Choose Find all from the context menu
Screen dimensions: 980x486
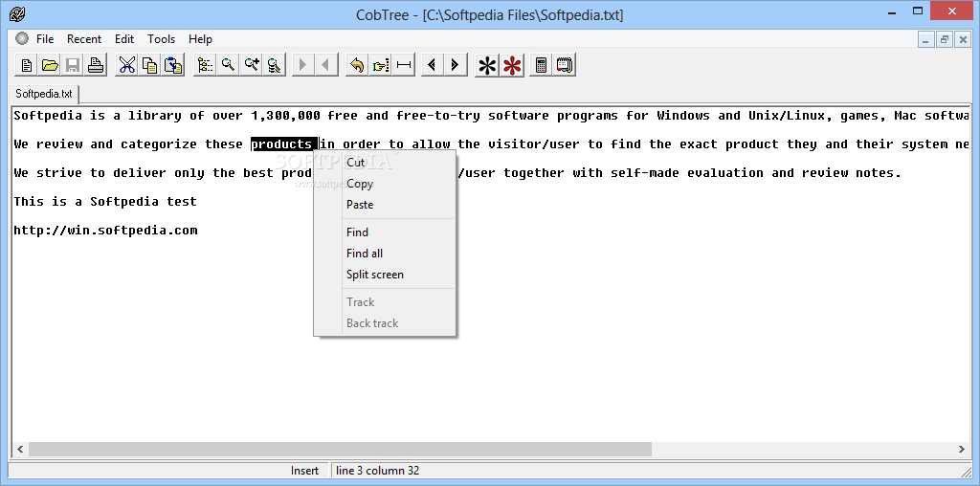tap(385, 254)
